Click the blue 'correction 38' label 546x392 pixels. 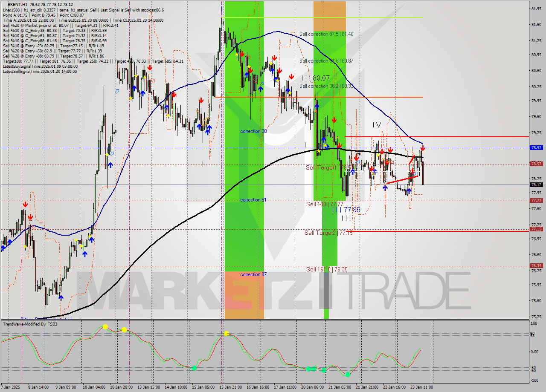coord(253,131)
